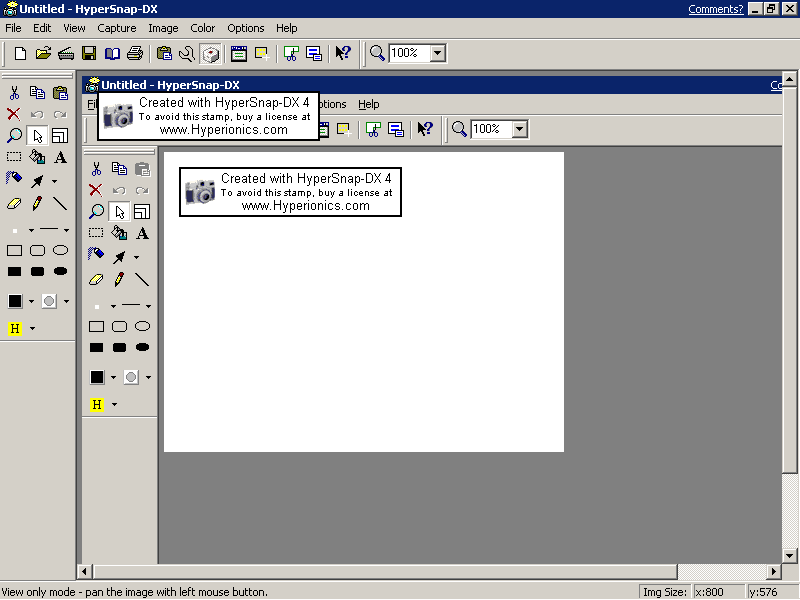This screenshot has width=800, height=600.
Task: Click the Cut scissors icon in outermost left palette
Action: 14,93
